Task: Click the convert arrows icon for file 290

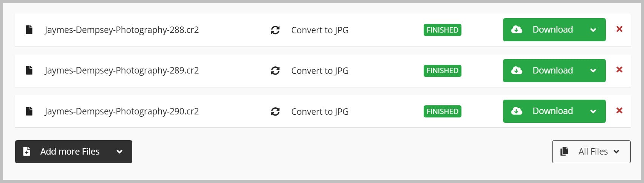Action: pos(275,111)
